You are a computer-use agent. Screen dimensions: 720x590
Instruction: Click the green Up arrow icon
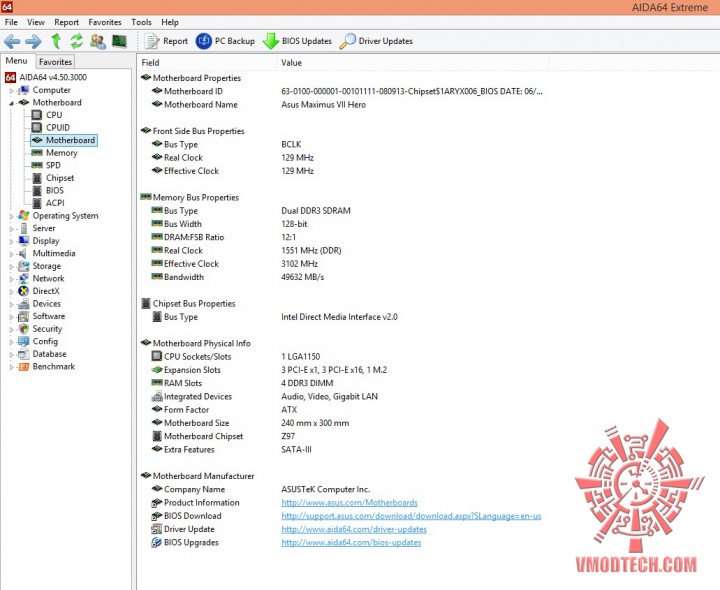pos(56,41)
